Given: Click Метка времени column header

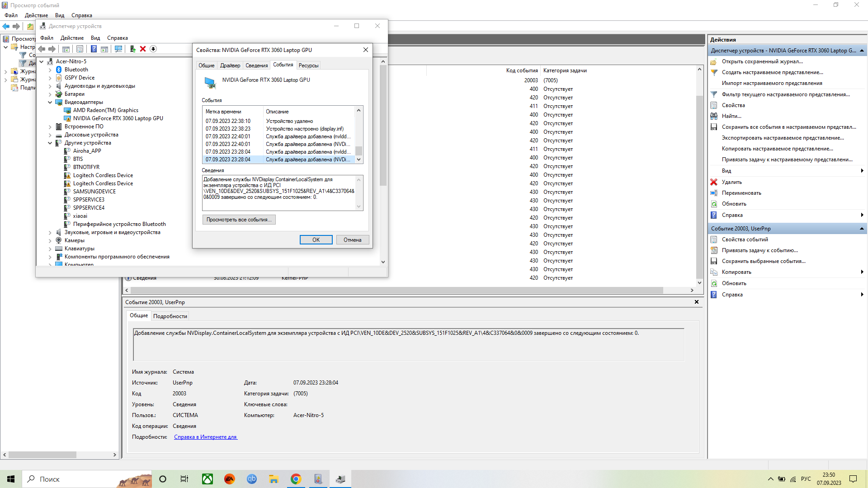Looking at the screenshot, I should coord(233,112).
